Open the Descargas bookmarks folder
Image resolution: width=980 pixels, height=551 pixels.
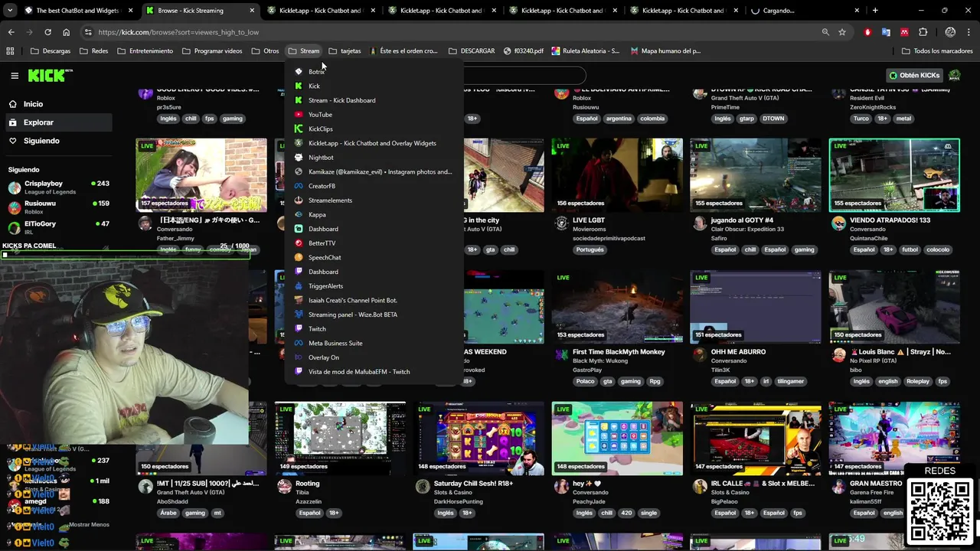click(x=50, y=51)
